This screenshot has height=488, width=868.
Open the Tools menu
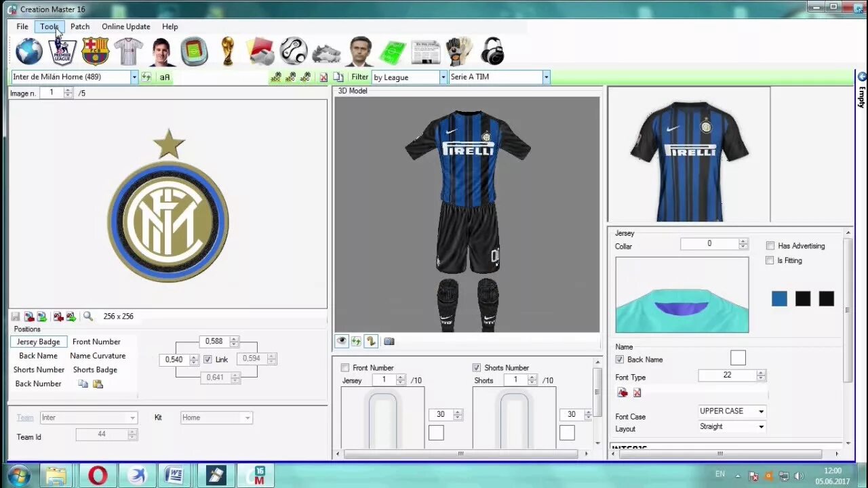[50, 26]
